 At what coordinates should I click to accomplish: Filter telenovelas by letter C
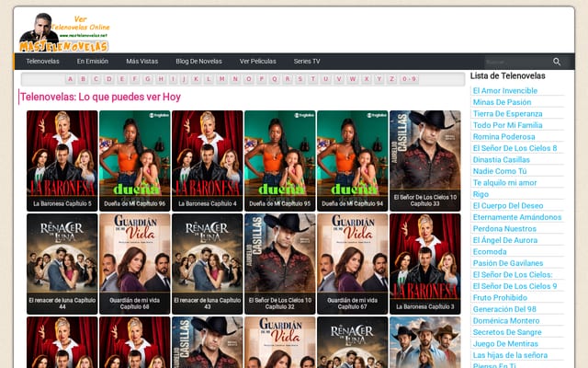(96, 79)
